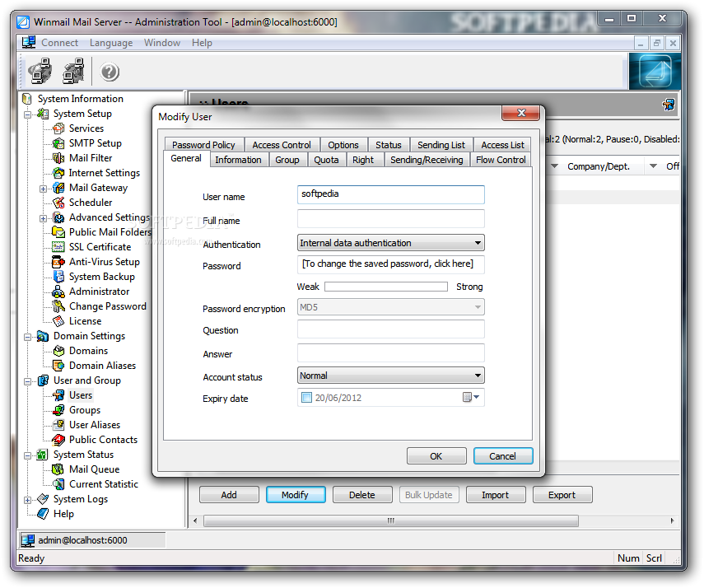Open the Expiry date calendar picker
The image size is (704, 588).
[471, 398]
